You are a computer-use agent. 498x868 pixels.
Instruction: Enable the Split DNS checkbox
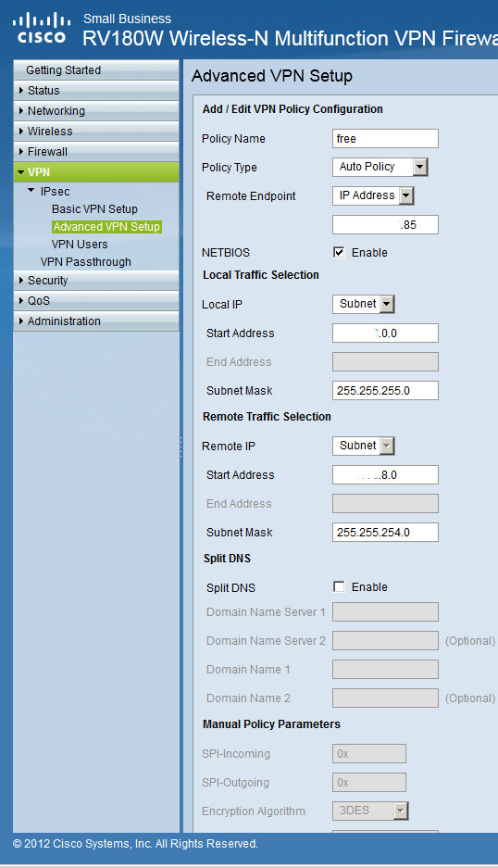point(339,586)
